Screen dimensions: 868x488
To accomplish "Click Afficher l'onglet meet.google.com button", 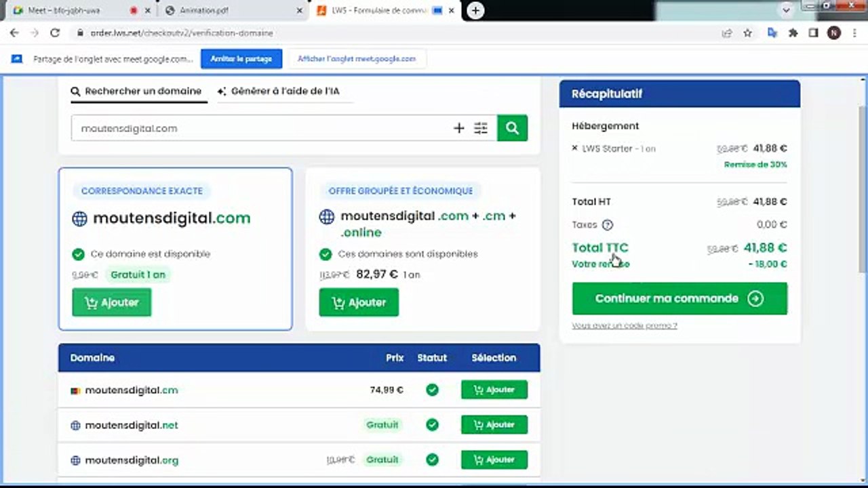I will 357,59.
